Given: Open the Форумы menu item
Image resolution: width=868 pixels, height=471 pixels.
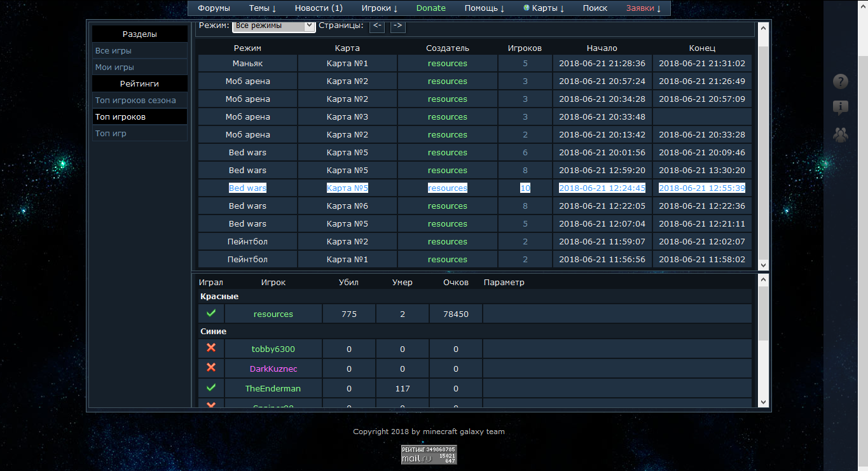Looking at the screenshot, I should (x=214, y=8).
